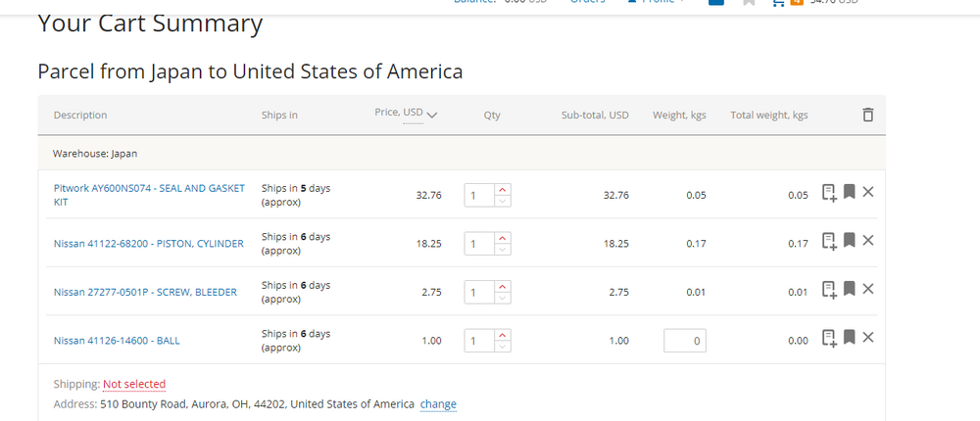Add the Ball row to a list
Viewport: 980px width, 421px height.
[x=829, y=338]
